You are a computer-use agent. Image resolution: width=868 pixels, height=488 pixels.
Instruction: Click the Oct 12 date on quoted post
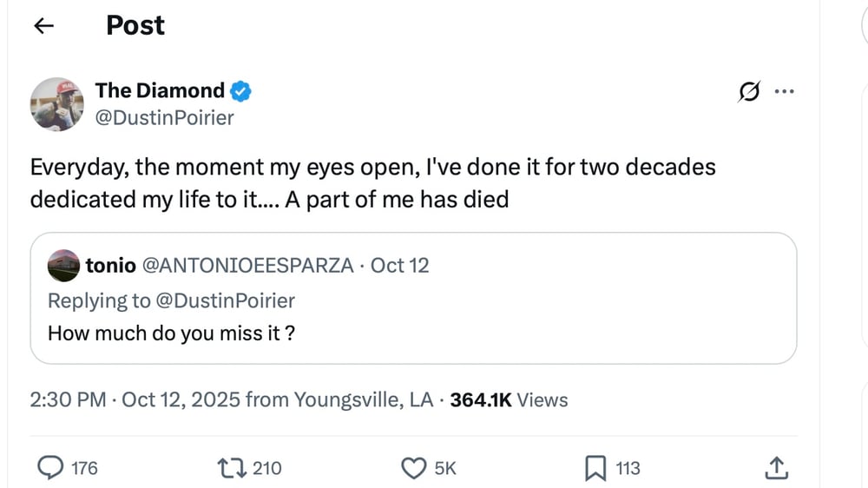[x=400, y=265]
